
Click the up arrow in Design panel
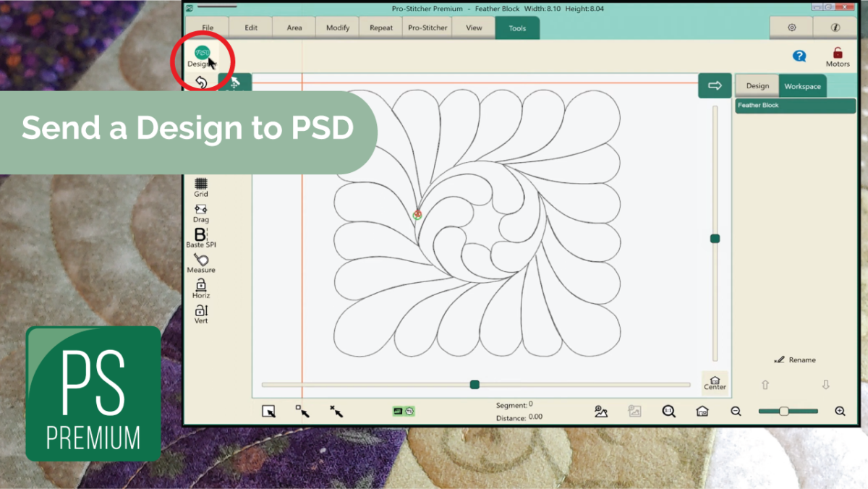click(765, 385)
